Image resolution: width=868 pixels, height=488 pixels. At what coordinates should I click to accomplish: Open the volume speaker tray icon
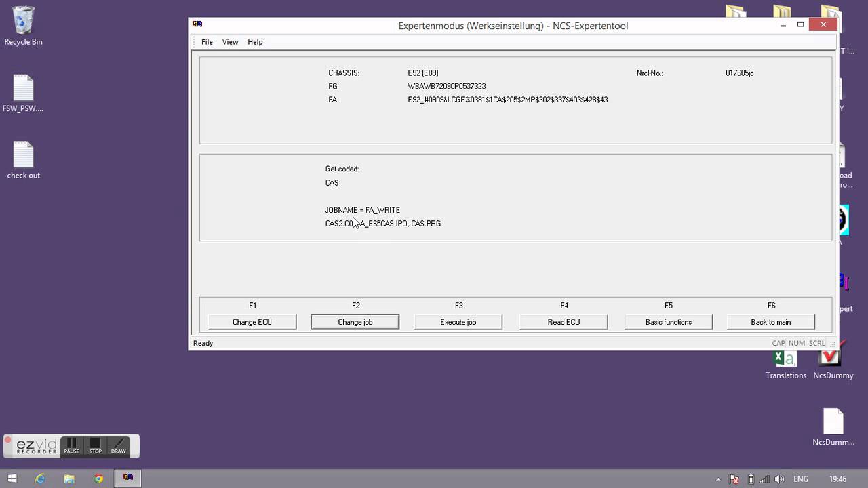781,479
